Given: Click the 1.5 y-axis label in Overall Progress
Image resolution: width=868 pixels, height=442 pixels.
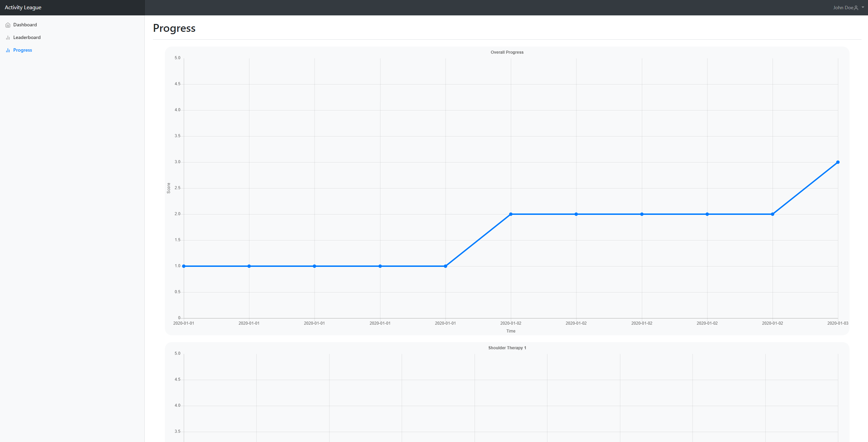Looking at the screenshot, I should point(178,240).
